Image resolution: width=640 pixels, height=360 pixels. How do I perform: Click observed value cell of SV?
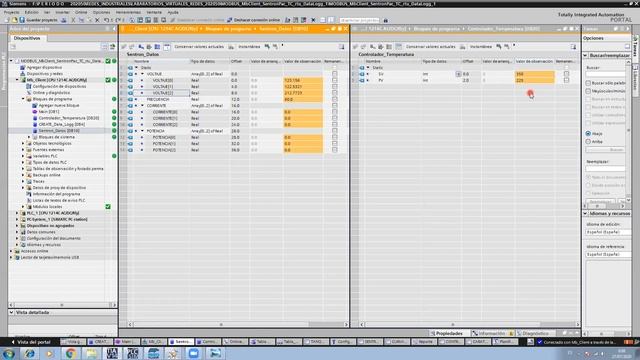[x=535, y=74]
